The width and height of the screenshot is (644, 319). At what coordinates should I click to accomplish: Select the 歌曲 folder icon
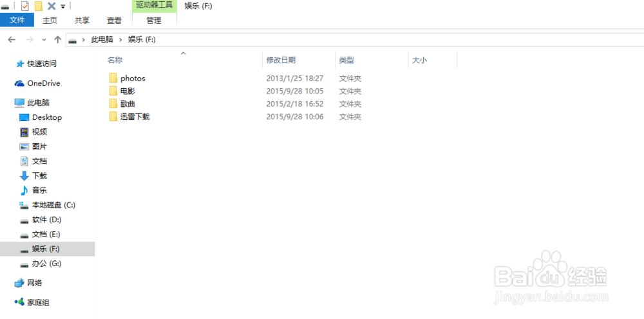click(x=113, y=104)
